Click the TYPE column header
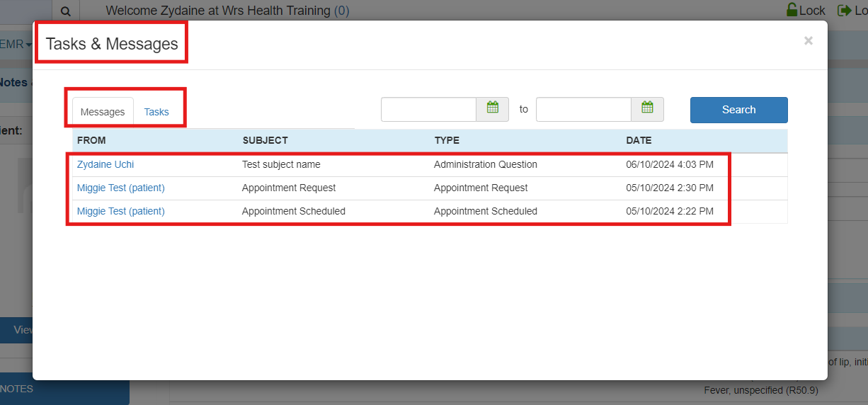Screen dimensions: 868x405 click(x=447, y=140)
